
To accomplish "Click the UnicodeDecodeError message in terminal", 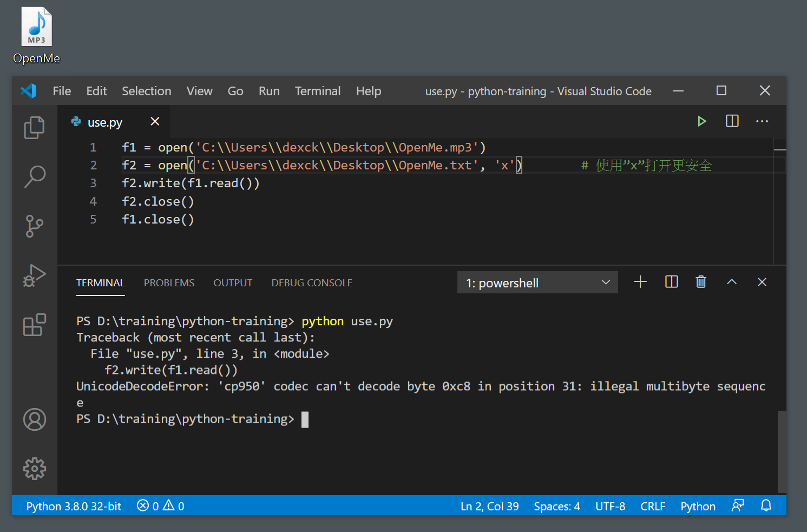I will 421,394.
